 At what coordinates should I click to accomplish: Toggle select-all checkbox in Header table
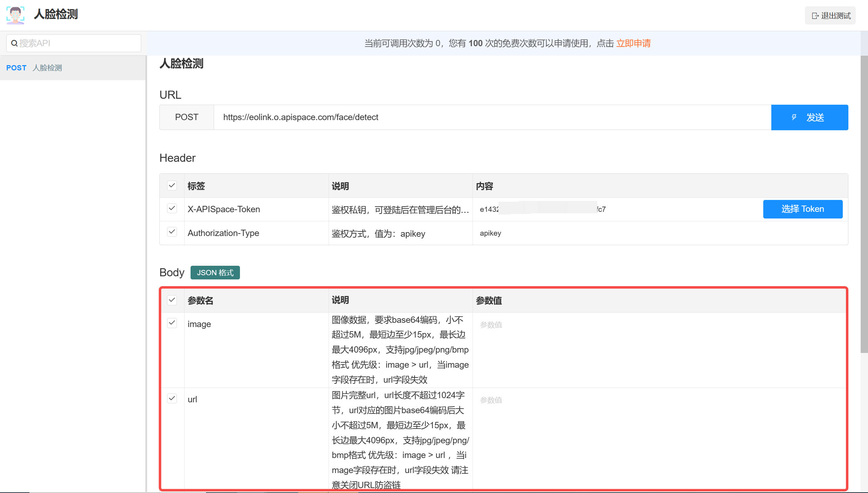pyautogui.click(x=172, y=186)
